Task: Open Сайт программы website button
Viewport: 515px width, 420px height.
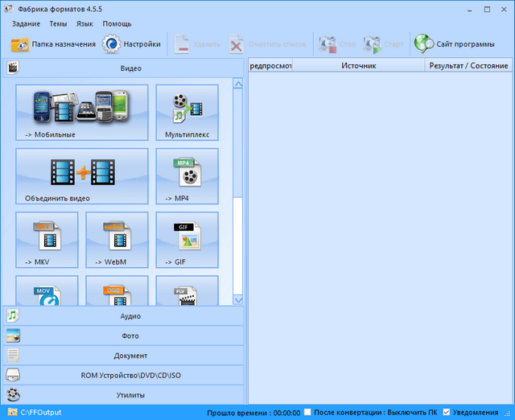Action: click(455, 44)
